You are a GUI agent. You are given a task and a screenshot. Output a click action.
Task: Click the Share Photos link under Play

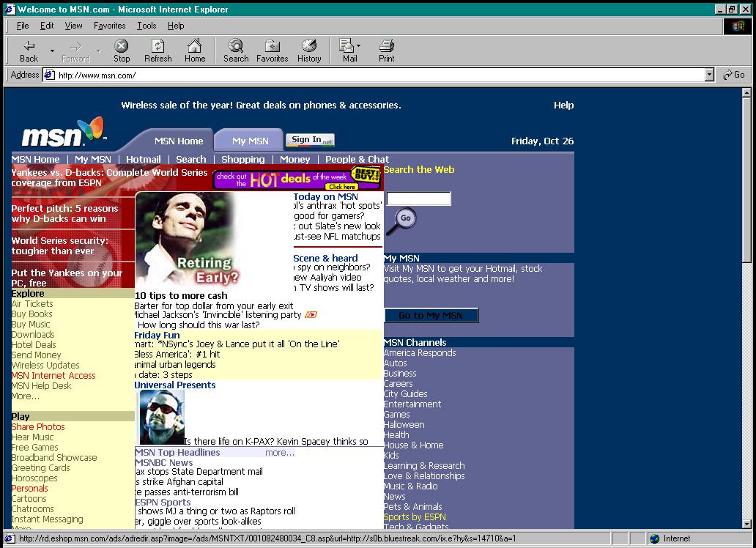point(38,427)
